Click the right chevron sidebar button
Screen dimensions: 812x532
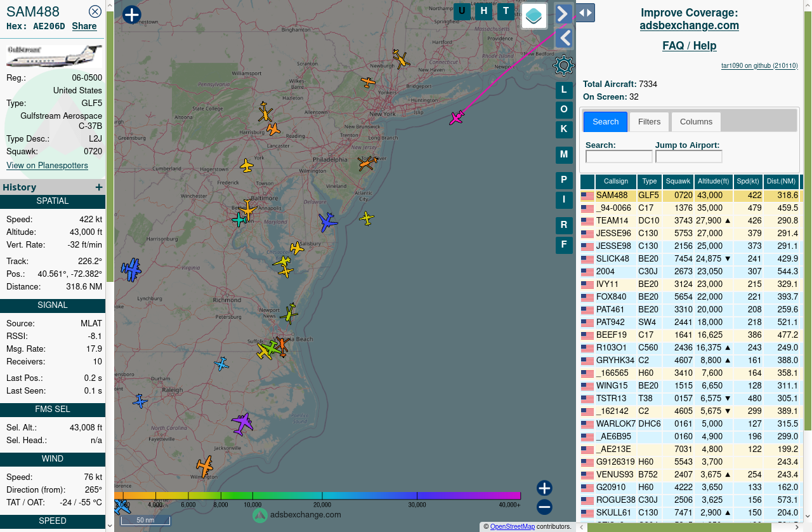click(x=563, y=13)
